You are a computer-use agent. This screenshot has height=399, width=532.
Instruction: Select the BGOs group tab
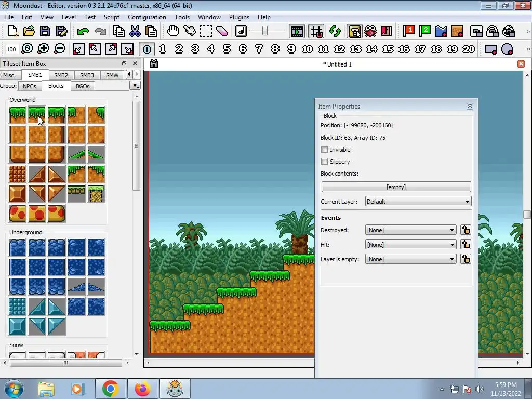pos(83,86)
